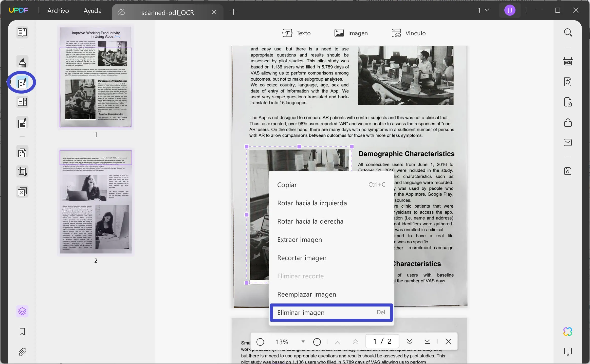The image size is (590, 364).
Task: Choose Copiar from the context menu
Action: coord(331,185)
